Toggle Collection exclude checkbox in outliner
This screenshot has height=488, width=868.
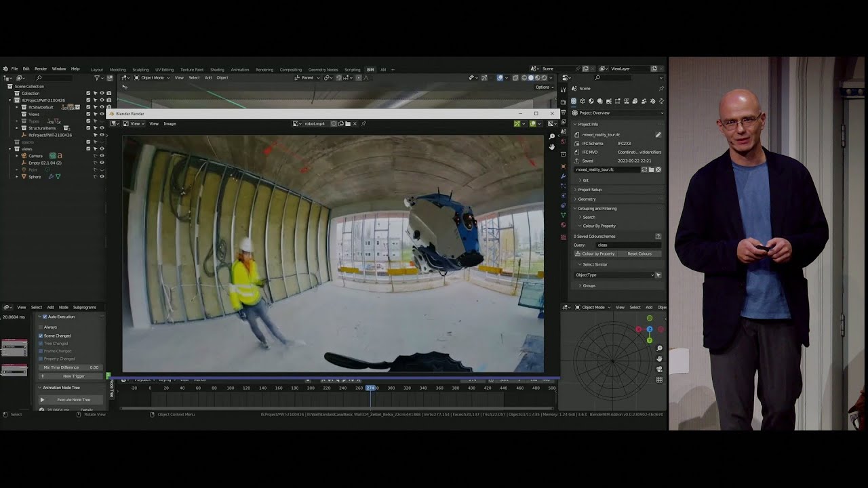pos(88,93)
